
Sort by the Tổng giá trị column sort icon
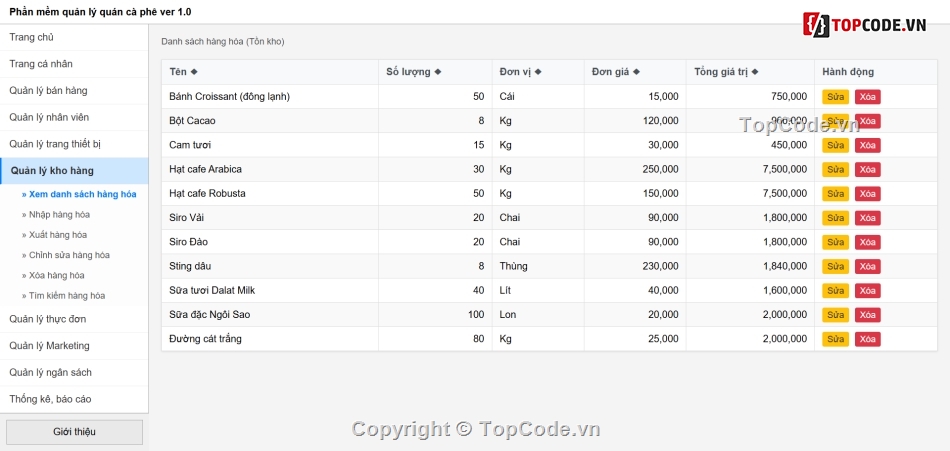tap(755, 72)
